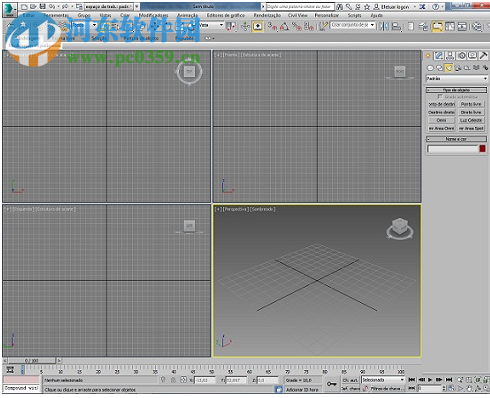This screenshot has height=398, width=490.
Task: Open the Personalizar menu
Action: [x=326, y=15]
